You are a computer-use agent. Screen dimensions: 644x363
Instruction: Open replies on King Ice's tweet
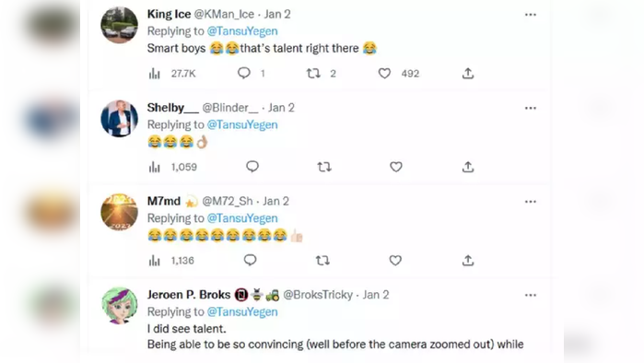click(x=244, y=73)
